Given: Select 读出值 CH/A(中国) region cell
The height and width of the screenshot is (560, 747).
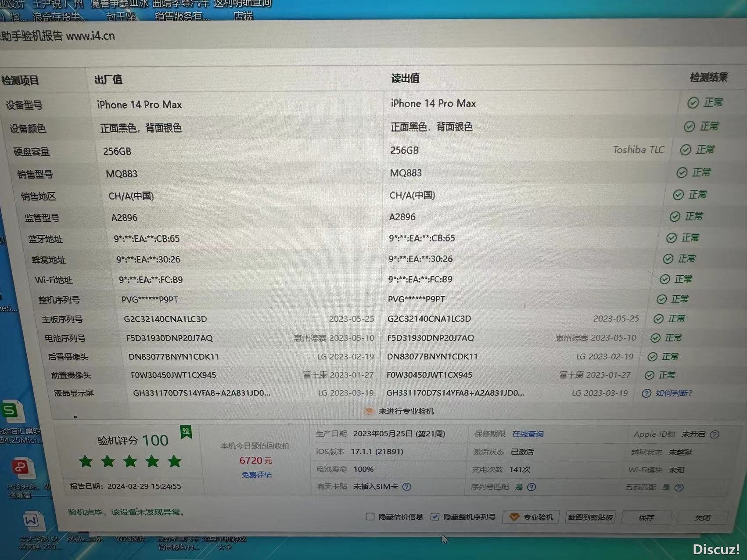Looking at the screenshot, I should tap(412, 195).
